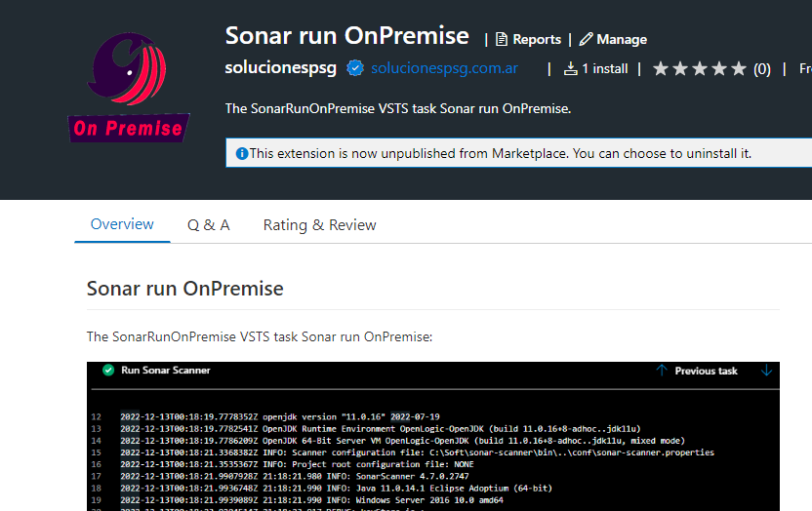The image size is (812, 511).
Task: Click the '1 install' text
Action: 604,69
